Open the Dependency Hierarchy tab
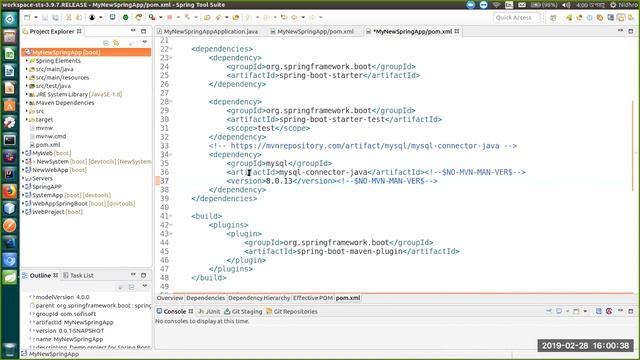 (259, 298)
